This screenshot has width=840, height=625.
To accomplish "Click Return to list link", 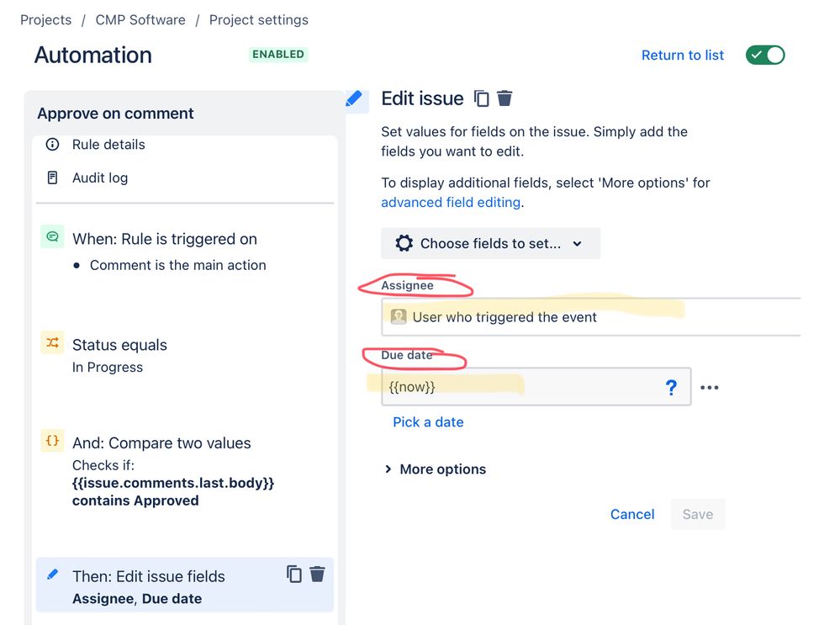I will pyautogui.click(x=683, y=56).
